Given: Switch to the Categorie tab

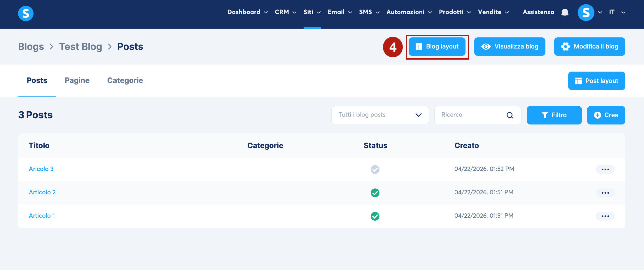Looking at the screenshot, I should (125, 80).
